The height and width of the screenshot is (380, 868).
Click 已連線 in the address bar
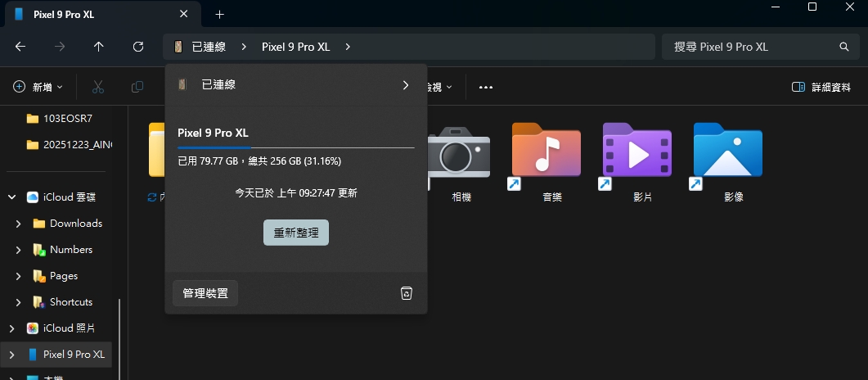point(209,47)
